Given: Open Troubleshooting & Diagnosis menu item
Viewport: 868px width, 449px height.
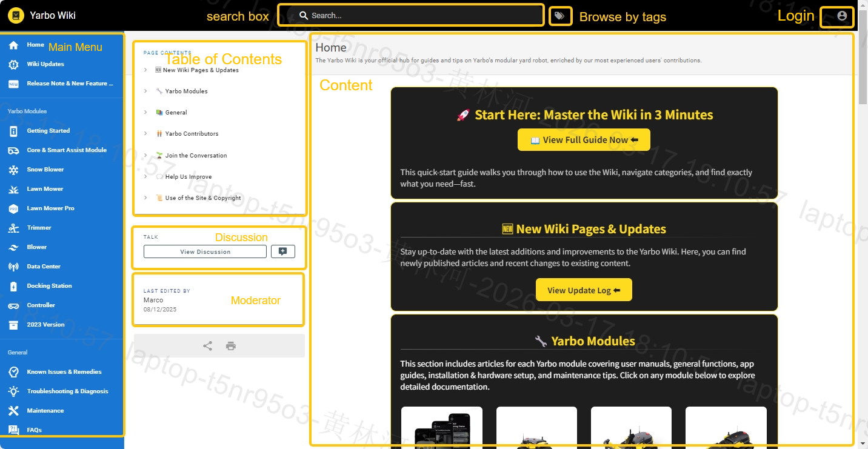Looking at the screenshot, I should [x=67, y=391].
